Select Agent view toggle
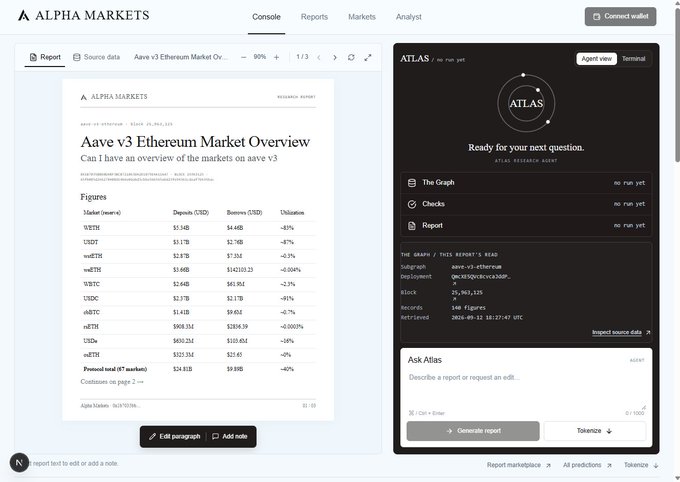The width and height of the screenshot is (680, 482). click(x=596, y=59)
